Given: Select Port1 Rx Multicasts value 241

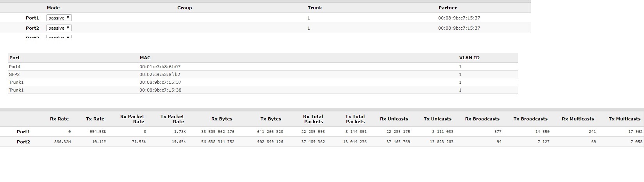Looking at the screenshot, I should pyautogui.click(x=592, y=132).
